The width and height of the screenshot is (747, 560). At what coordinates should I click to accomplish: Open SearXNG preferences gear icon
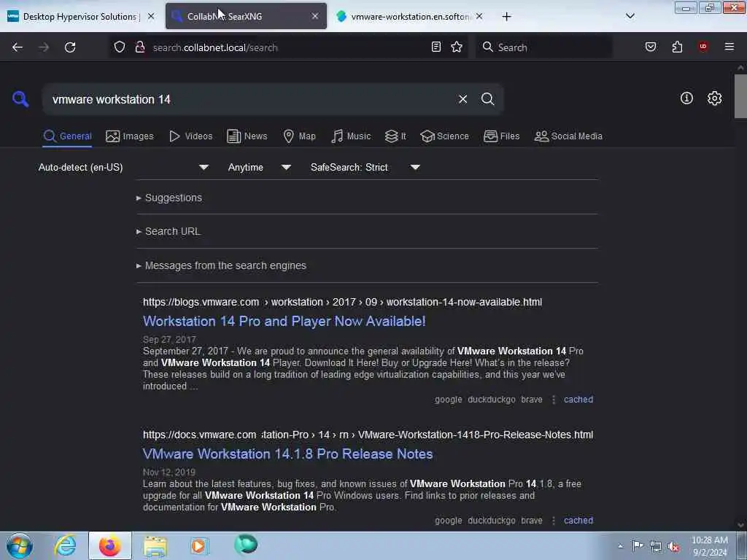tap(715, 98)
